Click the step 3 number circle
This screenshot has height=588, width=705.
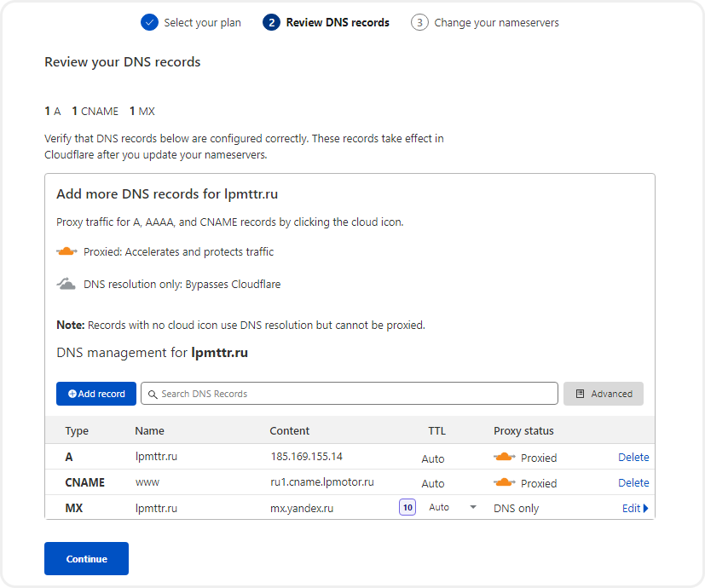click(419, 22)
